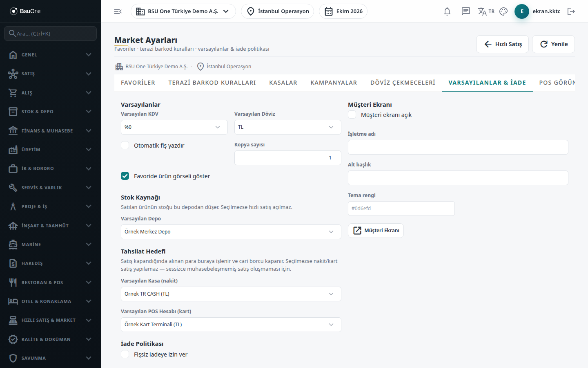This screenshot has height=368, width=588.
Task: Switch to the Kampanyalar tab
Action: (334, 83)
